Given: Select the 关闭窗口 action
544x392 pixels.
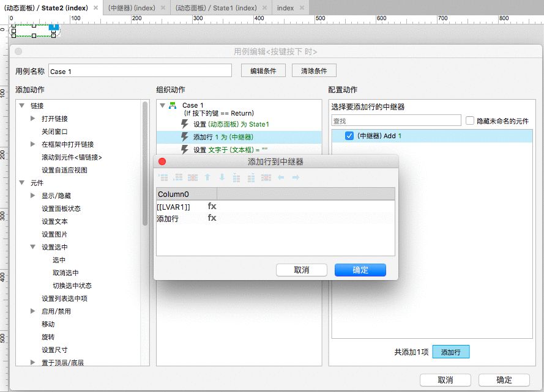Looking at the screenshot, I should [x=54, y=131].
